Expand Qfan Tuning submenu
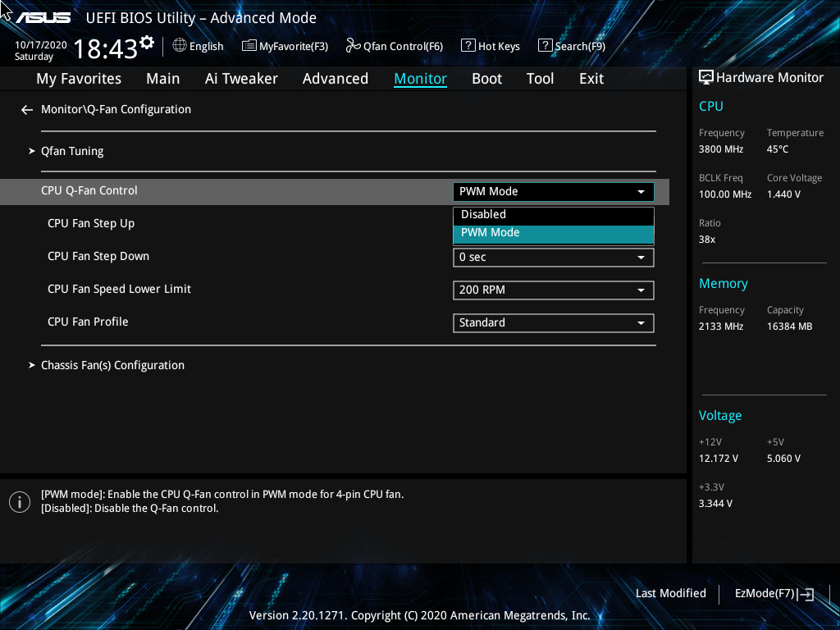 click(x=72, y=151)
